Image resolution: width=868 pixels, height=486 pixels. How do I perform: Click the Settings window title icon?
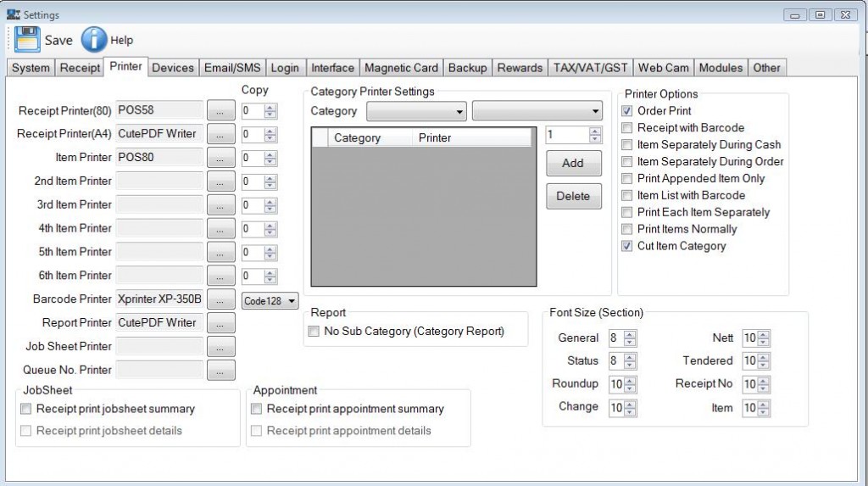tap(14, 14)
